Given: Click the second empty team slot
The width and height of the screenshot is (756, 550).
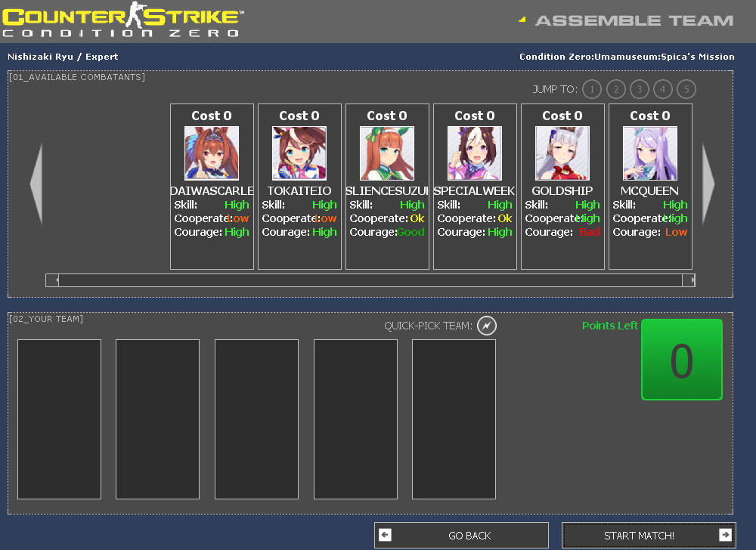Looking at the screenshot, I should tap(158, 419).
